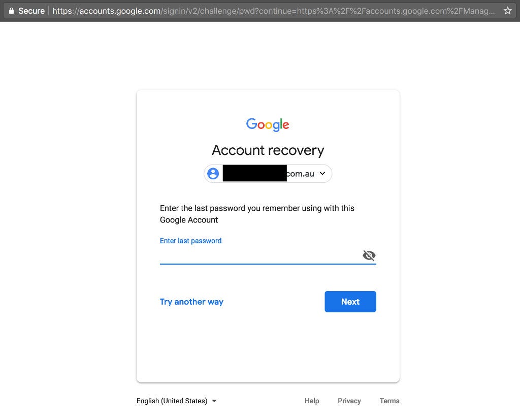Bookmark this page with the star icon

click(x=507, y=11)
